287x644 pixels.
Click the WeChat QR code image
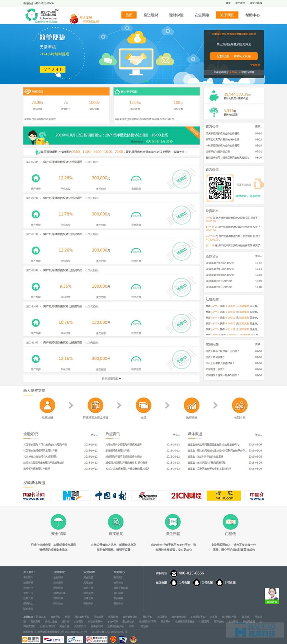(x=220, y=187)
